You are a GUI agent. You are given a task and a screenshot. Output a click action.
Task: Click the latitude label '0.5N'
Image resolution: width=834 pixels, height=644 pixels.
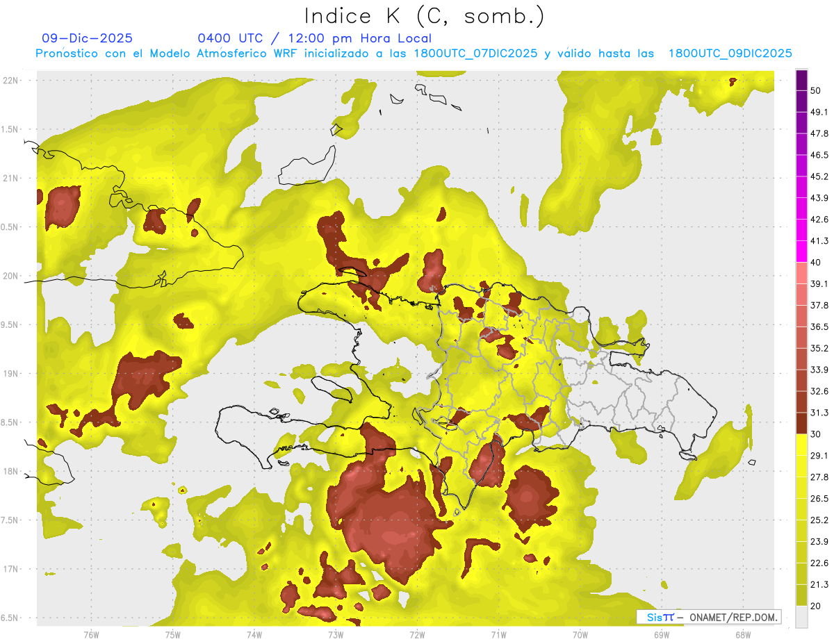10,227
